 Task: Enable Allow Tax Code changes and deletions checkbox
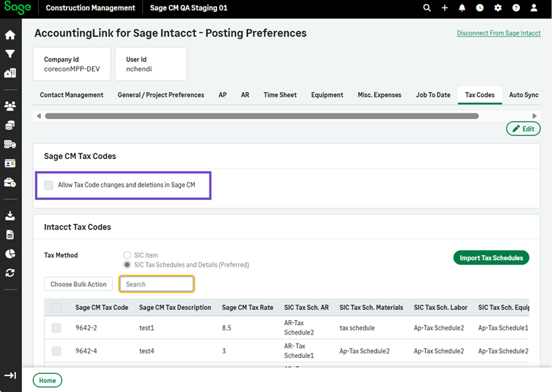(48, 185)
